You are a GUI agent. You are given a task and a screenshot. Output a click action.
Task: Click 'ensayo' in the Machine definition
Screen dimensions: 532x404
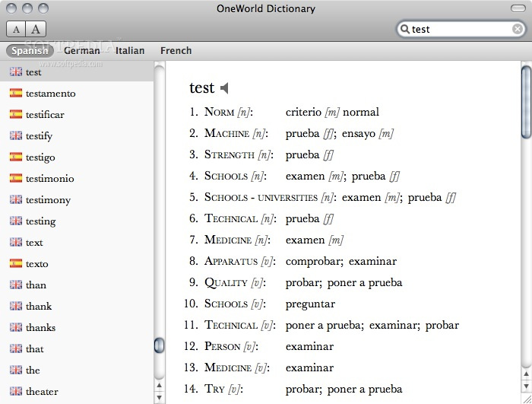pos(358,134)
